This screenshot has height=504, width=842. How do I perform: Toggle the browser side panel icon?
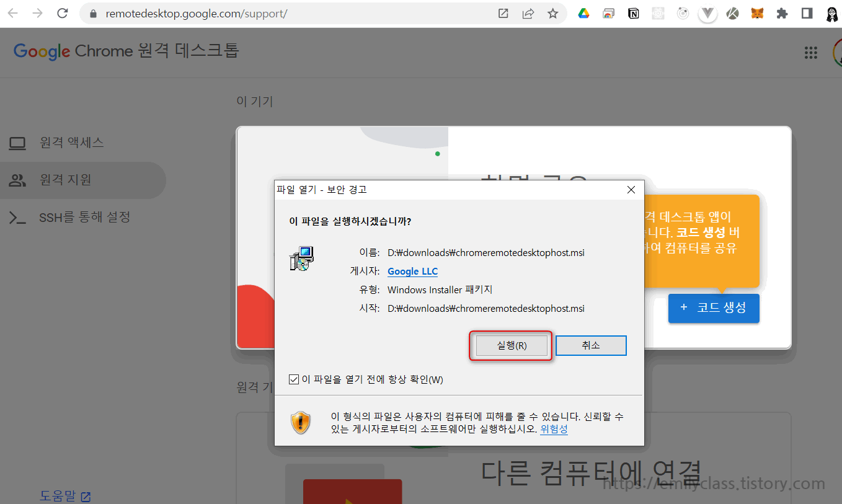(807, 14)
